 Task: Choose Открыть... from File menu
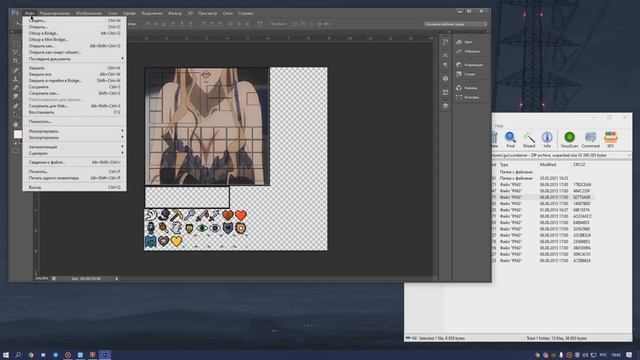tap(74, 27)
